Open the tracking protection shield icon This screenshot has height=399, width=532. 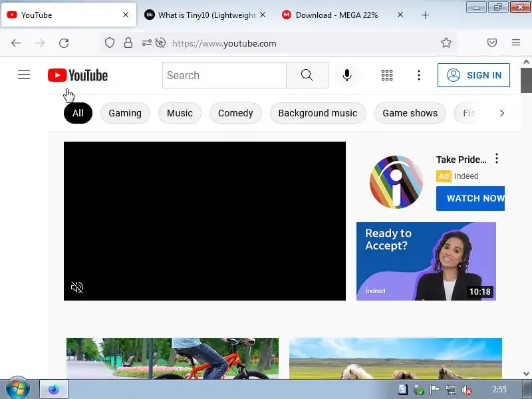pyautogui.click(x=109, y=43)
